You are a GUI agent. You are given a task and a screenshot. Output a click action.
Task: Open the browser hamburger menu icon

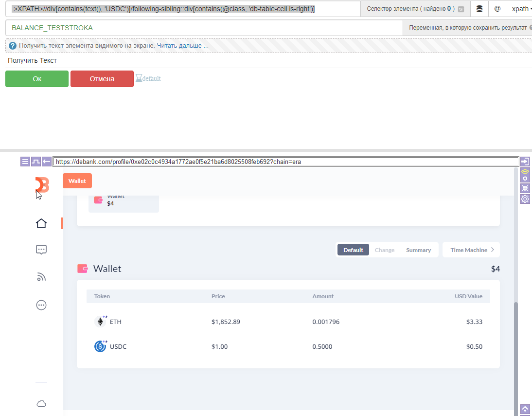point(25,162)
